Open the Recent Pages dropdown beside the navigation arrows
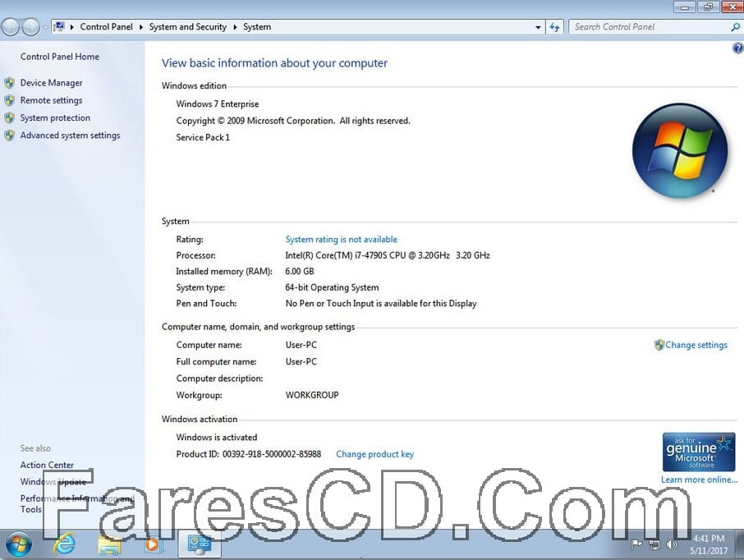The width and height of the screenshot is (744, 560). [x=45, y=28]
